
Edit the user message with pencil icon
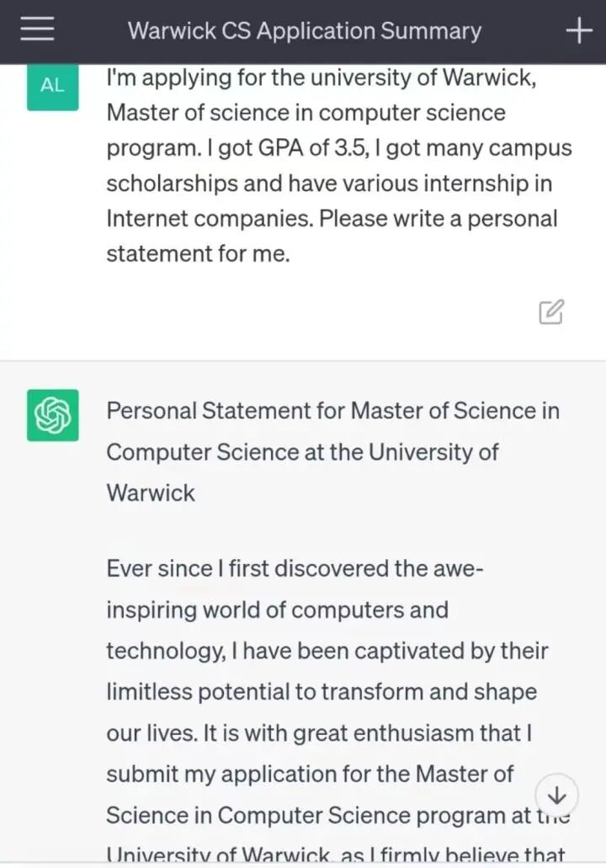pos(551,312)
